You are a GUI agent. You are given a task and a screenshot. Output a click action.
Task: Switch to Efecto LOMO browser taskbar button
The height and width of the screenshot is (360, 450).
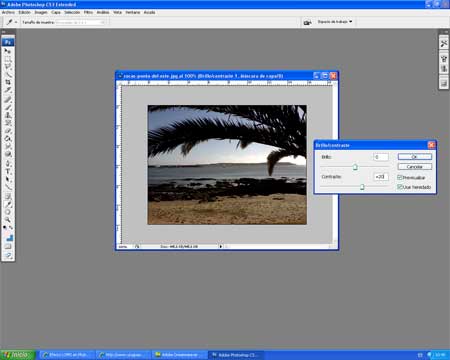68,355
